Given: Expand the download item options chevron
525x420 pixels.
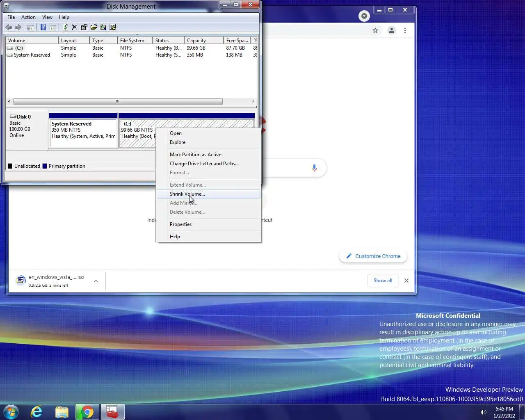Looking at the screenshot, I should click(x=96, y=281).
